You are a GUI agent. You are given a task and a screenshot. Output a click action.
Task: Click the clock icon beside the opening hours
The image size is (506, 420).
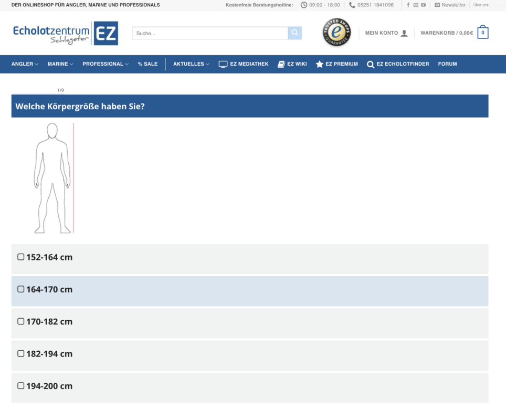(304, 5)
